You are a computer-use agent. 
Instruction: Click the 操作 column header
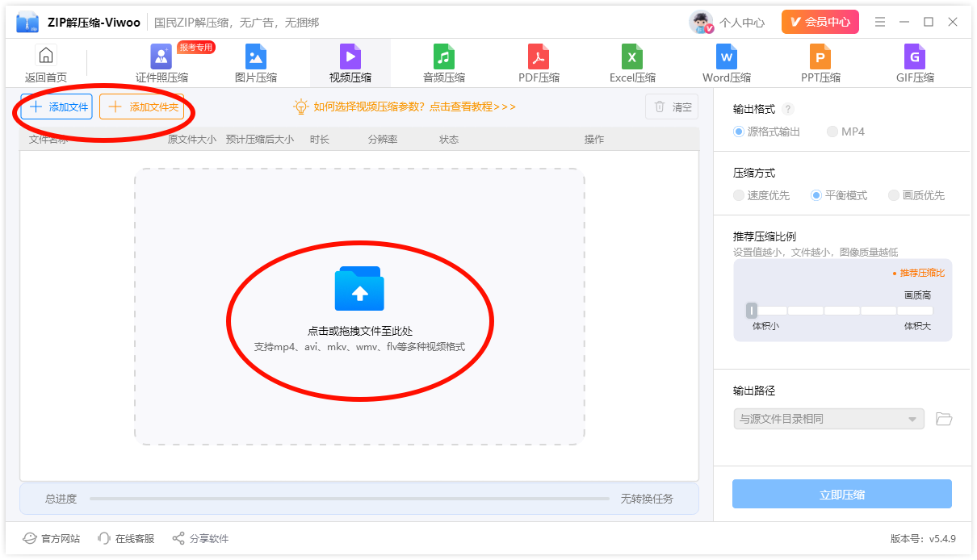(594, 140)
